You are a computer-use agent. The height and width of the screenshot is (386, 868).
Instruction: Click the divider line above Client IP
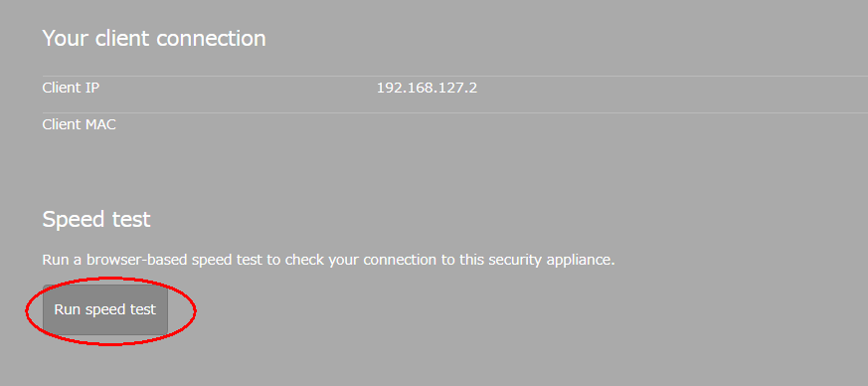point(455,76)
